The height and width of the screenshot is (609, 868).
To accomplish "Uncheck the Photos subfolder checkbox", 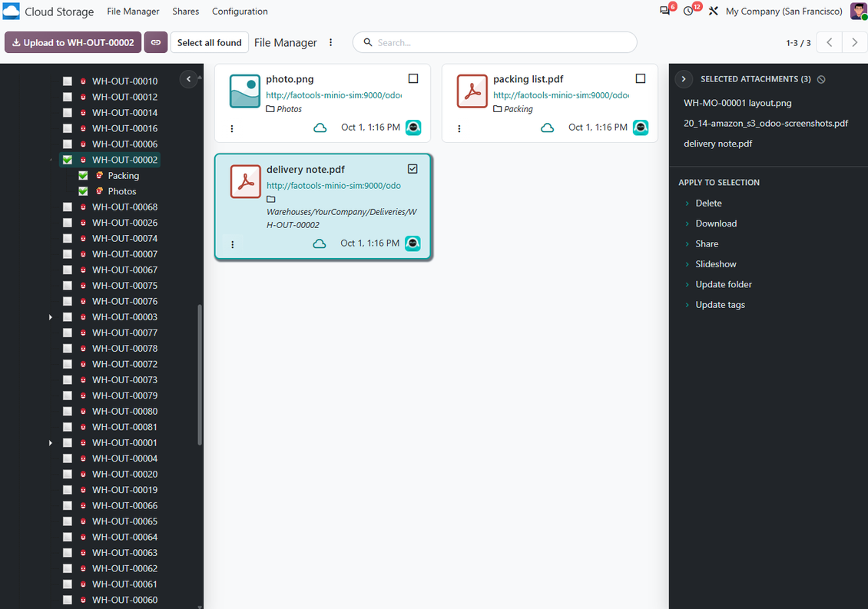I will 83,191.
